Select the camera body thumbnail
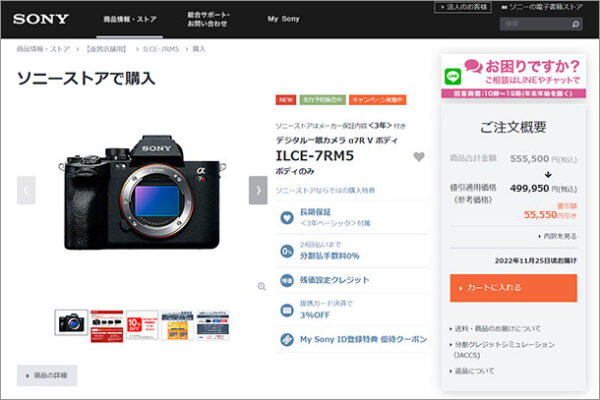The width and height of the screenshot is (600, 400). 71,322
